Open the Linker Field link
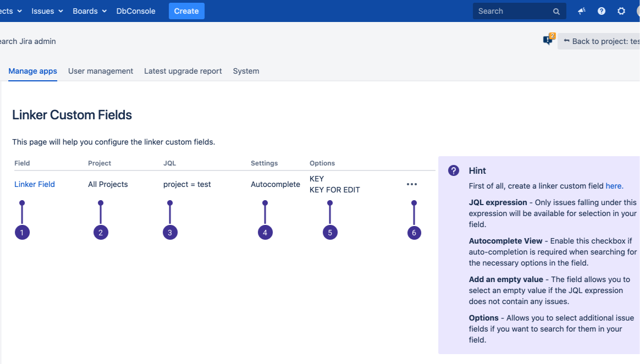 click(35, 184)
